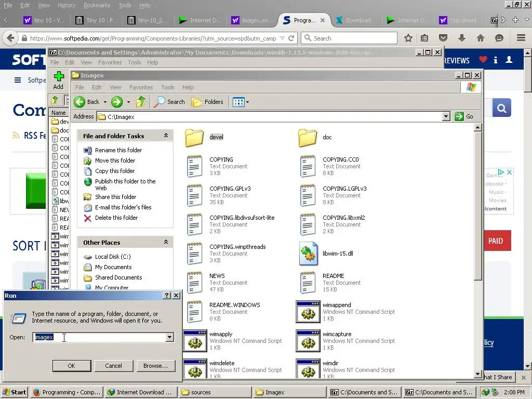
Task: Click the Windows Start button
Action: [15, 392]
